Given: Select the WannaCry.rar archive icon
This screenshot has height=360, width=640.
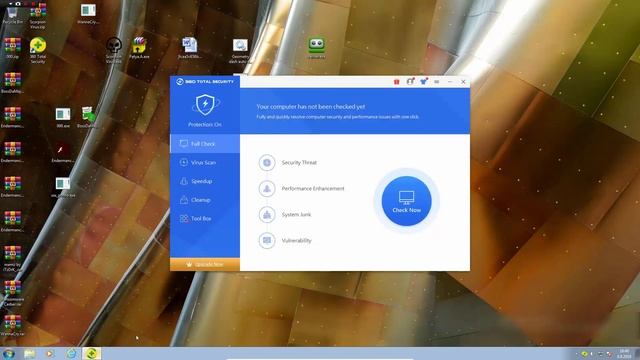Looking at the screenshot, I should pyautogui.click(x=13, y=324).
